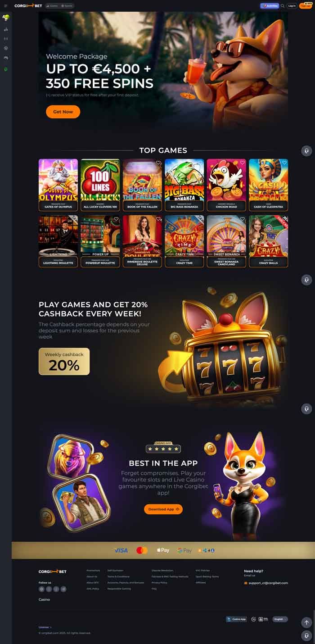Viewport: 315px width, 644px height.
Task: Expand the License section
Action: 45,627
